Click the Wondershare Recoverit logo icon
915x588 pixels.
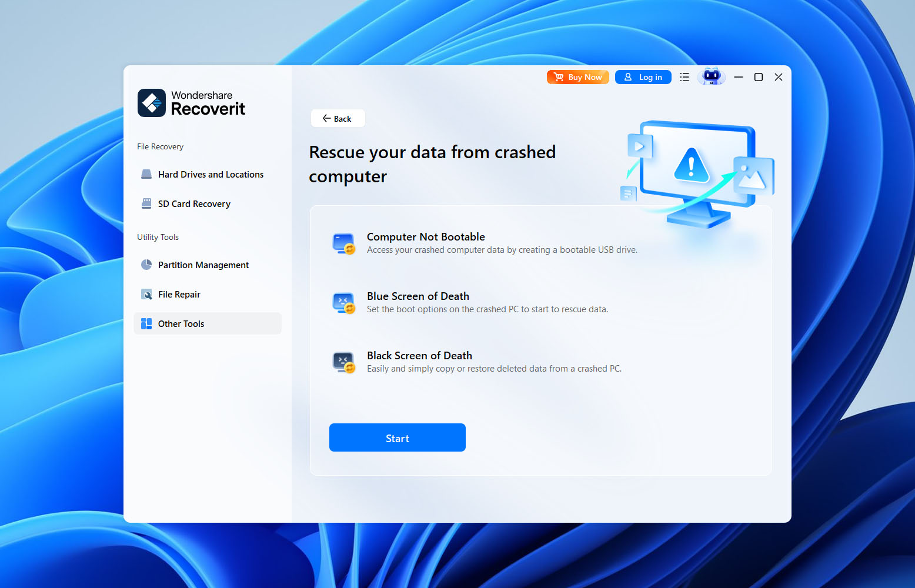[x=152, y=103]
